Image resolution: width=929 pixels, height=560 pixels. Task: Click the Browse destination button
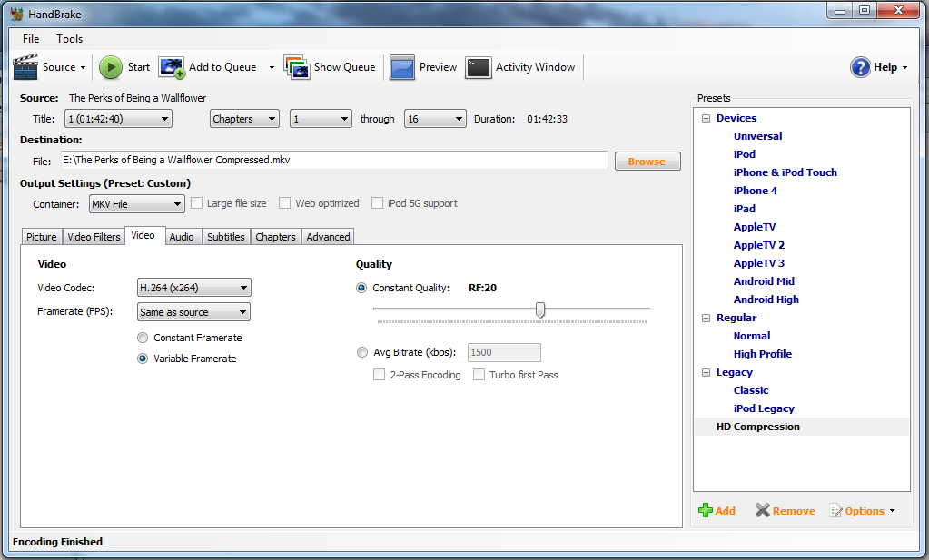point(647,162)
